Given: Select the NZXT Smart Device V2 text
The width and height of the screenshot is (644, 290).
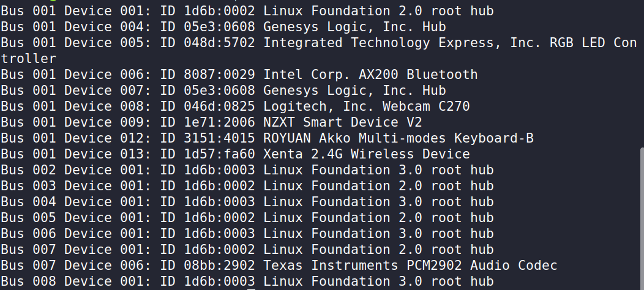Looking at the screenshot, I should [x=343, y=122].
